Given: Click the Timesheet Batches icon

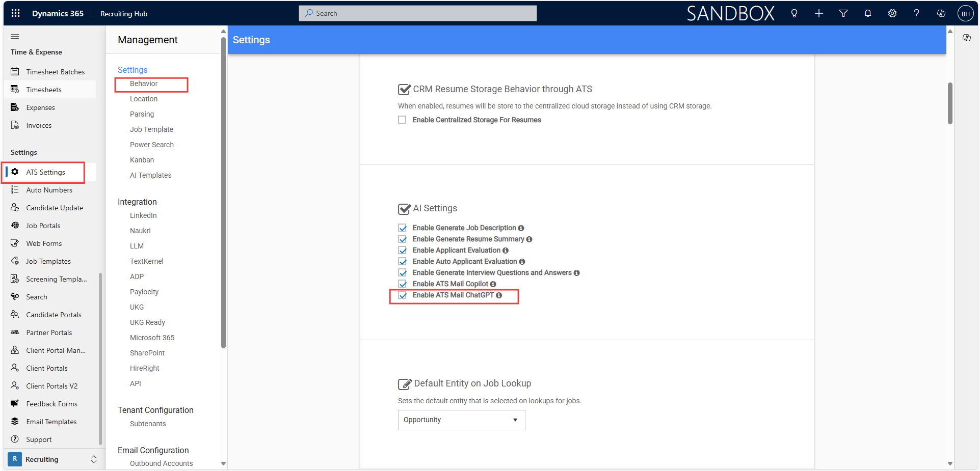Looking at the screenshot, I should [x=15, y=72].
